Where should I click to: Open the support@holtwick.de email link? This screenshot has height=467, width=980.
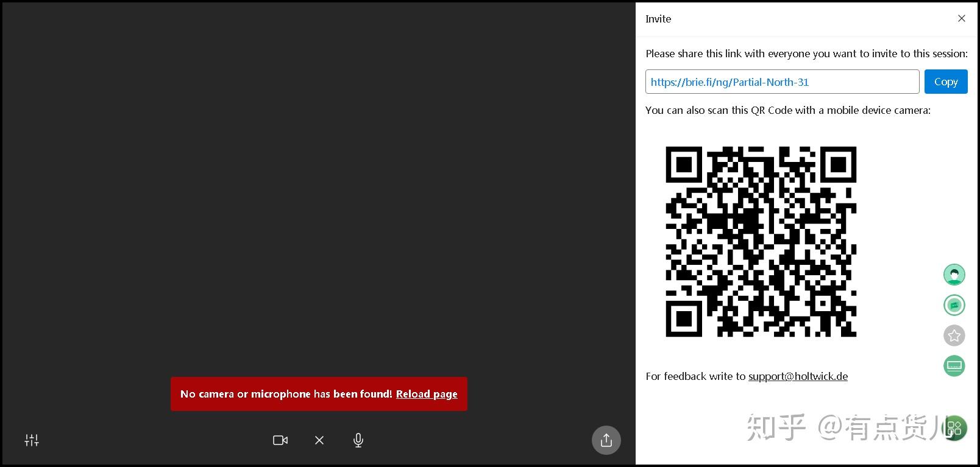coord(798,376)
